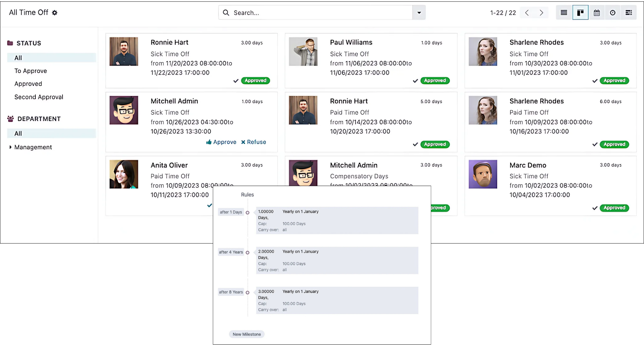Switch to activity clock view icon
Viewport: 644px width, 354px height.
612,13
